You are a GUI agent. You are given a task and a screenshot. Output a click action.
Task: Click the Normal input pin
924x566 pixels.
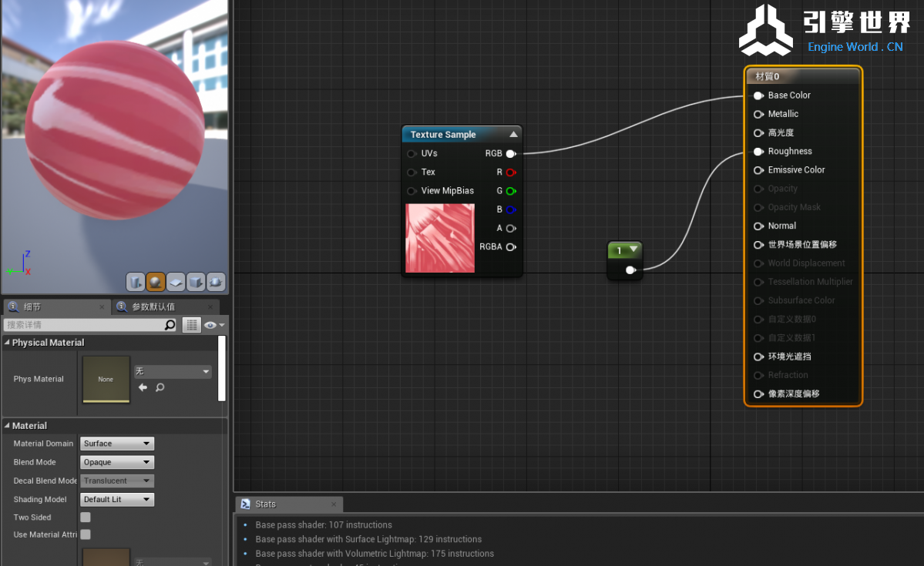758,226
